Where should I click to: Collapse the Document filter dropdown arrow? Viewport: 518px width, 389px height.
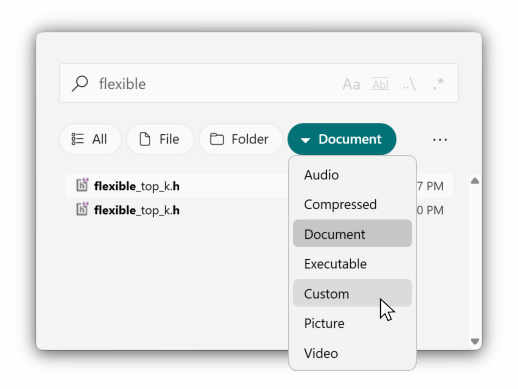point(305,140)
